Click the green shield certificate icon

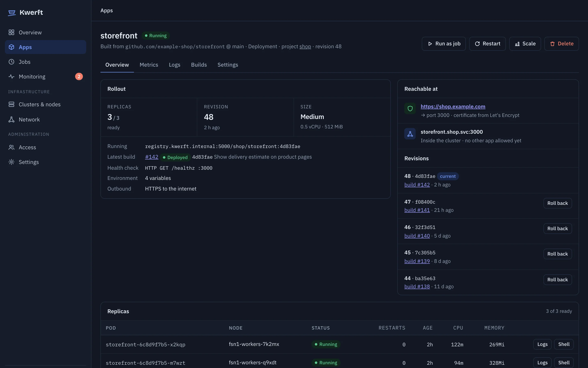[x=410, y=109]
